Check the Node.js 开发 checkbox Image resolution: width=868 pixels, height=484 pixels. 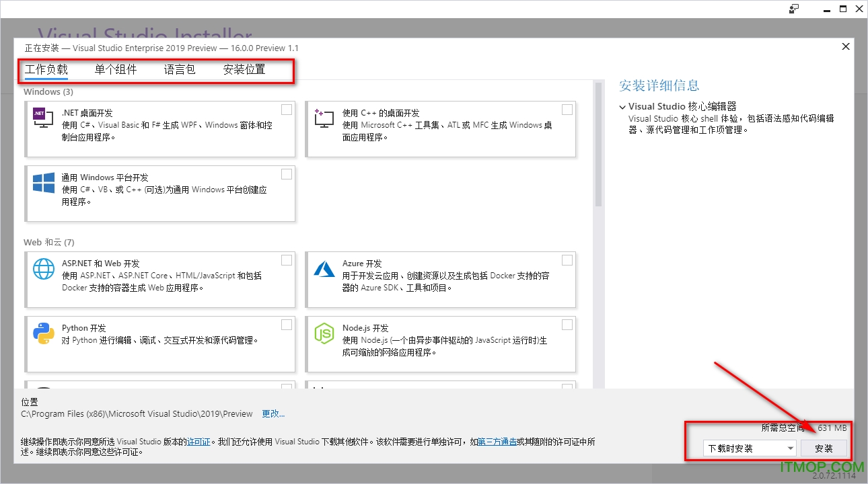567,325
